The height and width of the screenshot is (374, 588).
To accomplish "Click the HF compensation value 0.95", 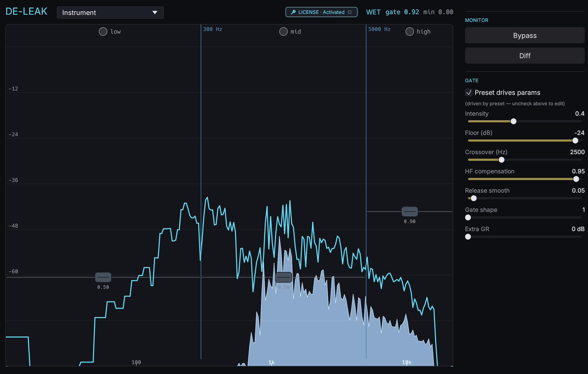I will point(578,171).
